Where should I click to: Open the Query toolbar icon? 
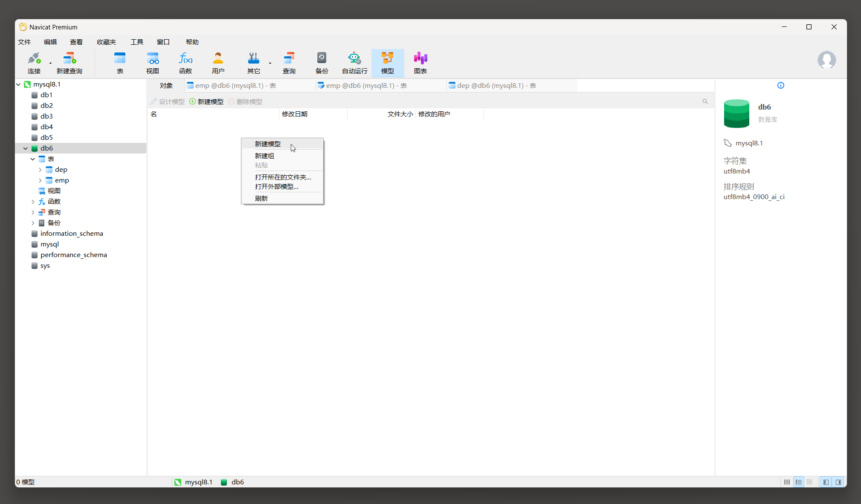[289, 63]
